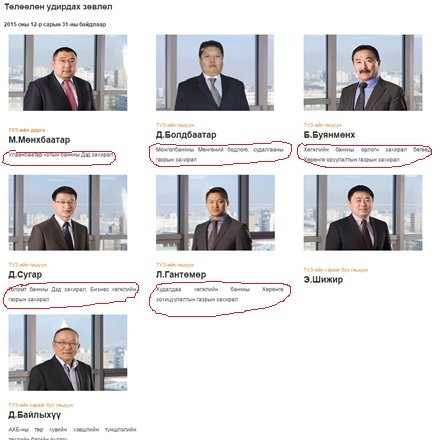
Task: Open the portrait above Д.Болдбаатар
Action: point(215,73)
